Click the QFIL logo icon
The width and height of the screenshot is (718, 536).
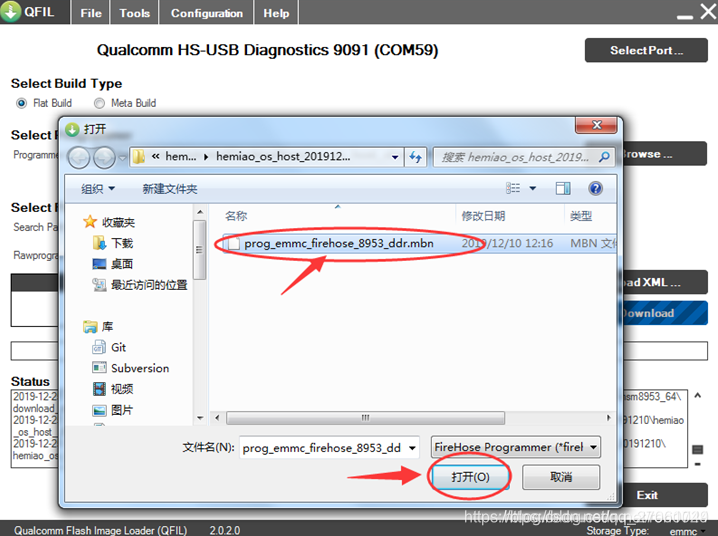click(11, 11)
